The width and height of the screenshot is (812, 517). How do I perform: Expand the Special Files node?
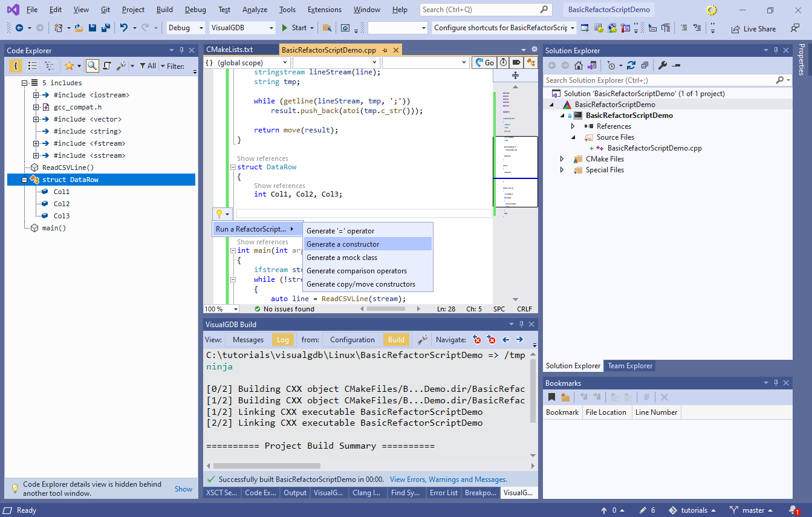pyautogui.click(x=562, y=170)
